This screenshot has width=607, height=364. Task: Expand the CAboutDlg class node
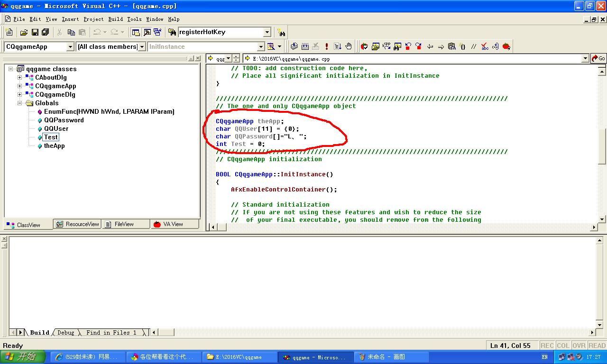pos(20,77)
